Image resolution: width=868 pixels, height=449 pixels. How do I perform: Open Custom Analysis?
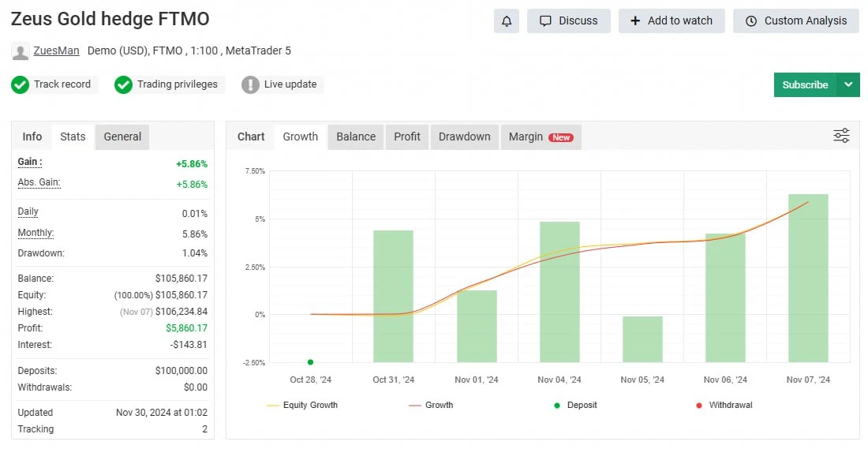796,21
